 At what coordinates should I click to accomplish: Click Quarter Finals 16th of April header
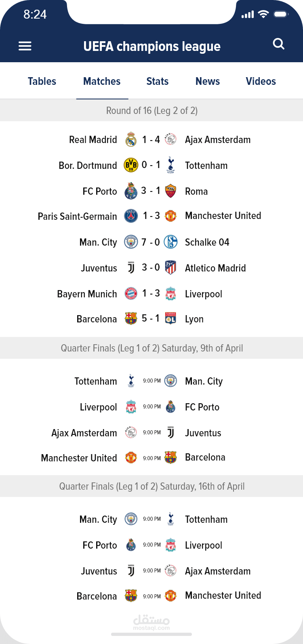[151, 486]
